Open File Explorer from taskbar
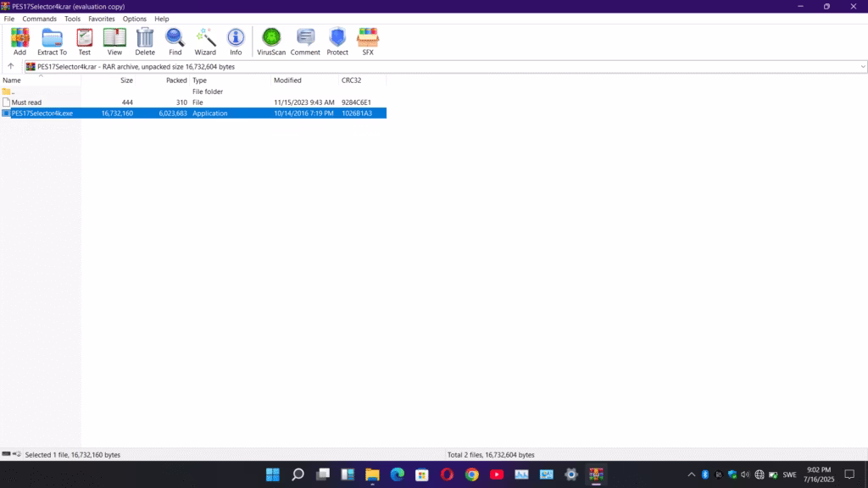Viewport: 868px width, 488px height. click(x=372, y=474)
